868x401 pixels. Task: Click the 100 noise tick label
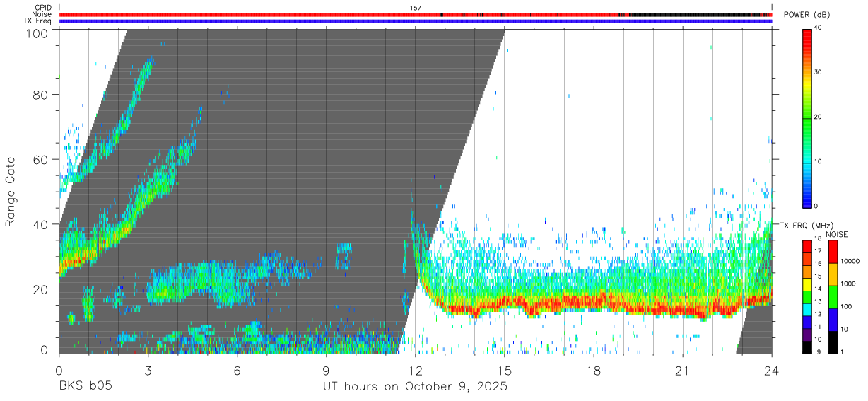coord(845,307)
